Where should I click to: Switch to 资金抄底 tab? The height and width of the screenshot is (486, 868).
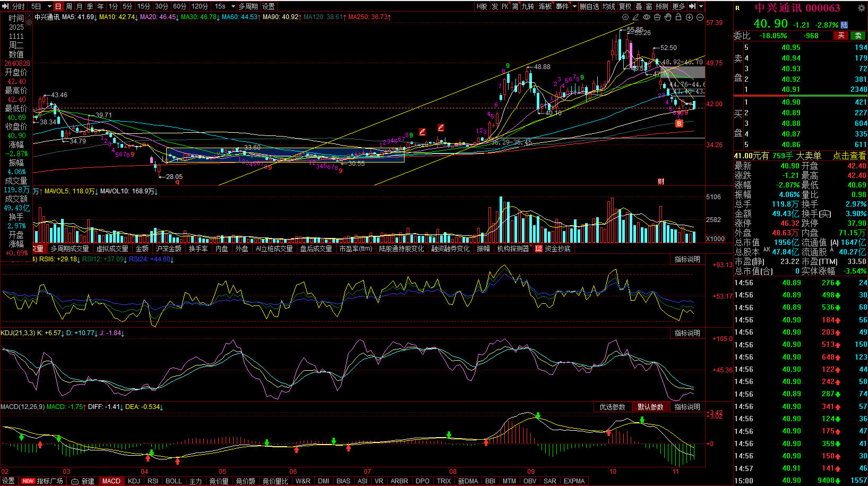click(557, 249)
